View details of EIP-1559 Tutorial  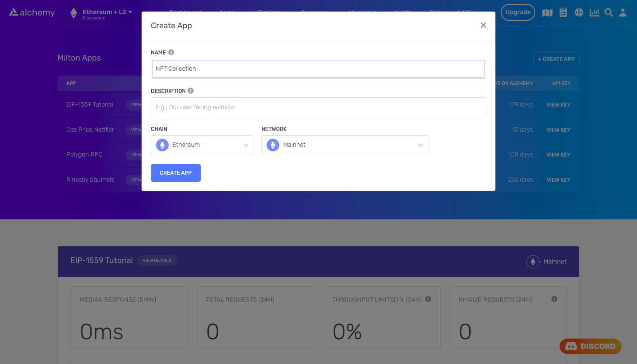157,261
